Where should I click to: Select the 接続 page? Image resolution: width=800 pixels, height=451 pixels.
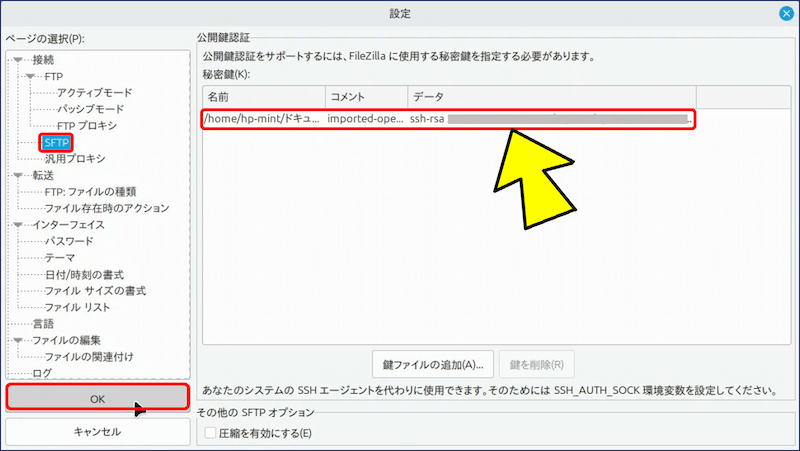click(43, 60)
